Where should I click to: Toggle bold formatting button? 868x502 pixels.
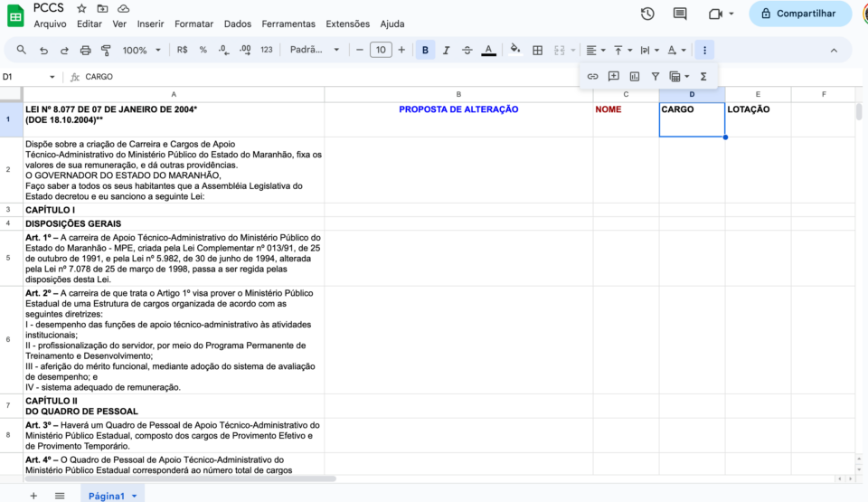tap(425, 51)
